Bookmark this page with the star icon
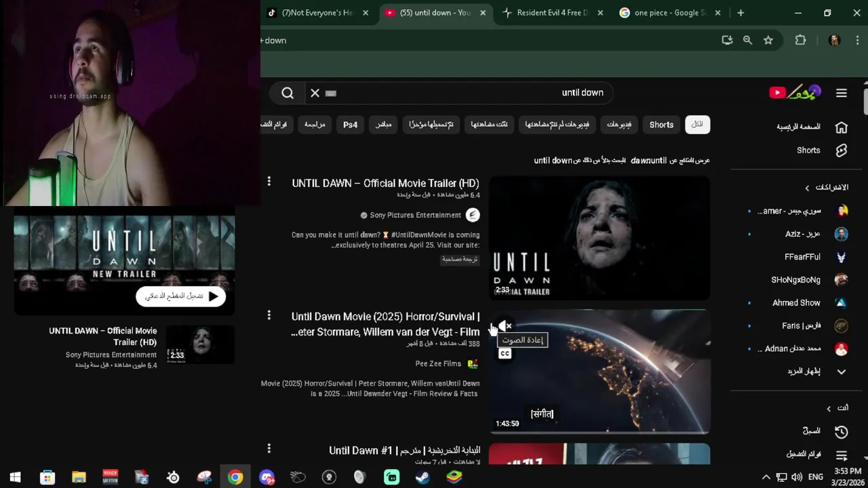The image size is (868, 488). (x=768, y=41)
